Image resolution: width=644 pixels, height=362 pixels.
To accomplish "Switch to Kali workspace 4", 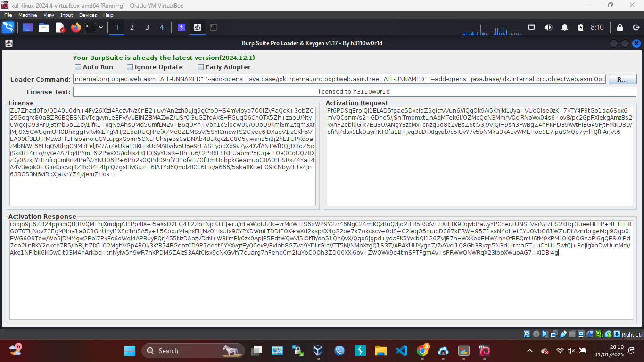I will [162, 27].
